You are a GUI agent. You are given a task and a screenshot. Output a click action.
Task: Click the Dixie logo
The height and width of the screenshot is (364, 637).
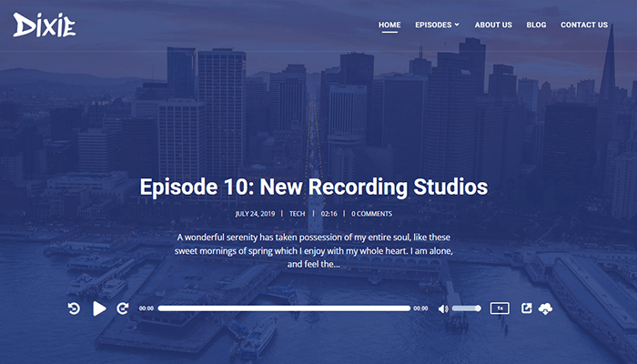click(45, 25)
